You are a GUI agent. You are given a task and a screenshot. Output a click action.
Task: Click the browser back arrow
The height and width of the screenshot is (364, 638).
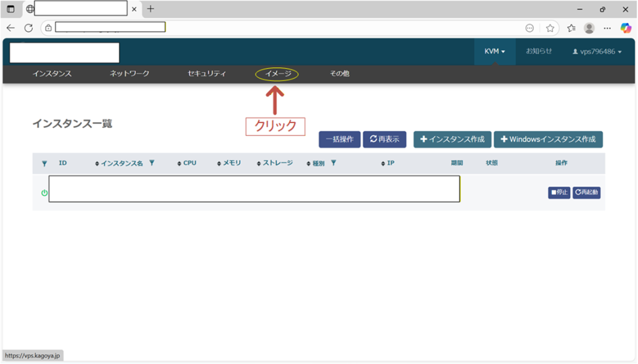[11, 28]
